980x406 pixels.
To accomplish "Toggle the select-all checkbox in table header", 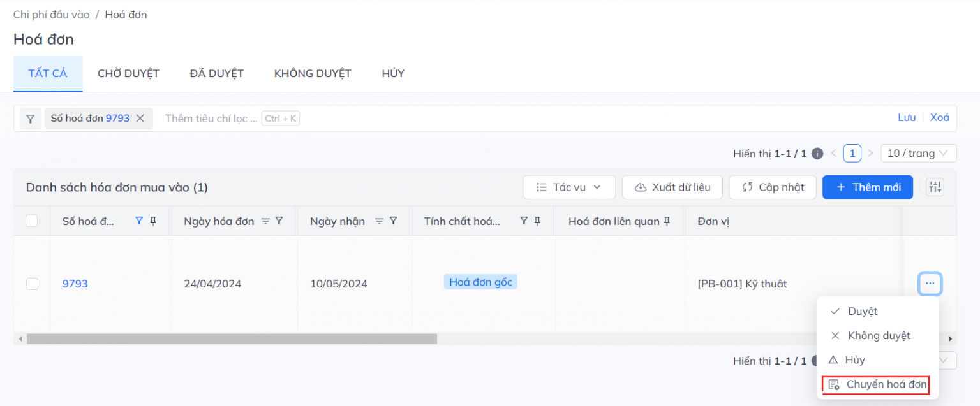I will [32, 221].
